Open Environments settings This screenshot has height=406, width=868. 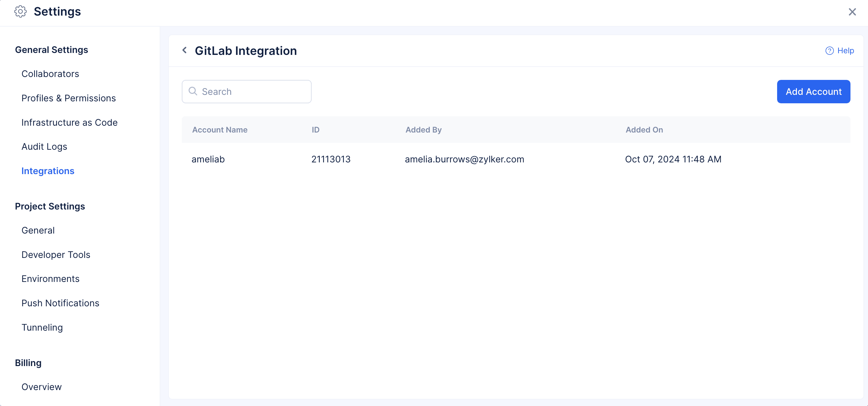coord(51,279)
